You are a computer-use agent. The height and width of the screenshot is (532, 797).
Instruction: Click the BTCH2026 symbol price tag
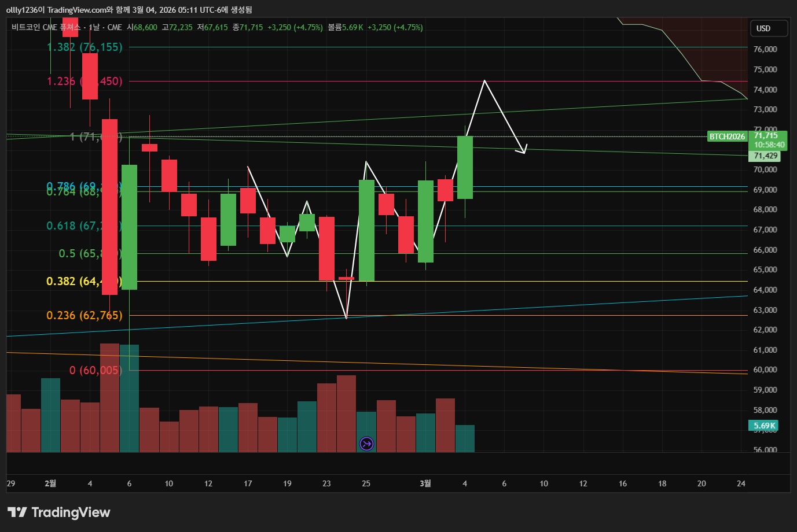click(x=727, y=136)
